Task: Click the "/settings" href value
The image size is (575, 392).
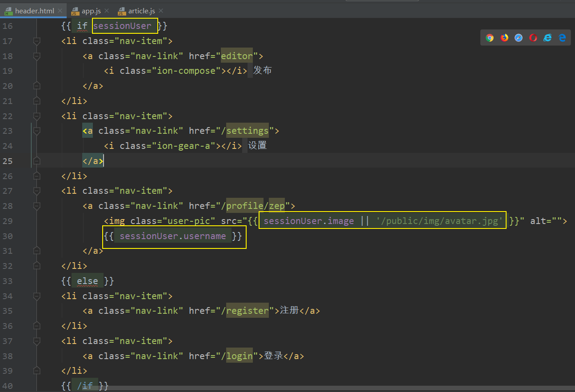Action: click(248, 131)
